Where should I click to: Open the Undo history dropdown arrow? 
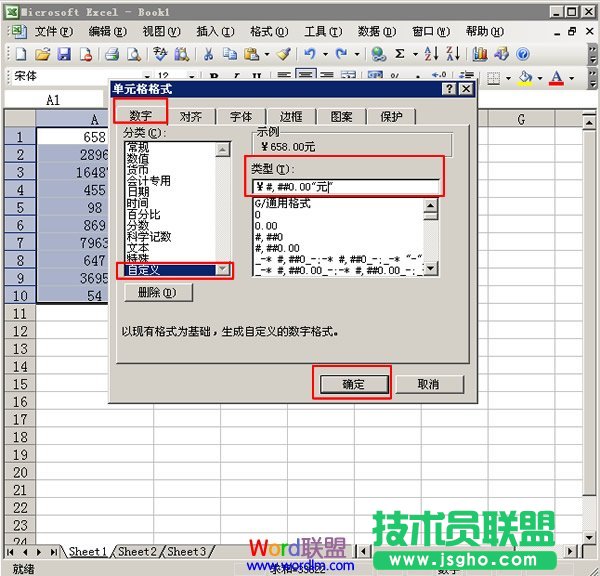(x=326, y=54)
